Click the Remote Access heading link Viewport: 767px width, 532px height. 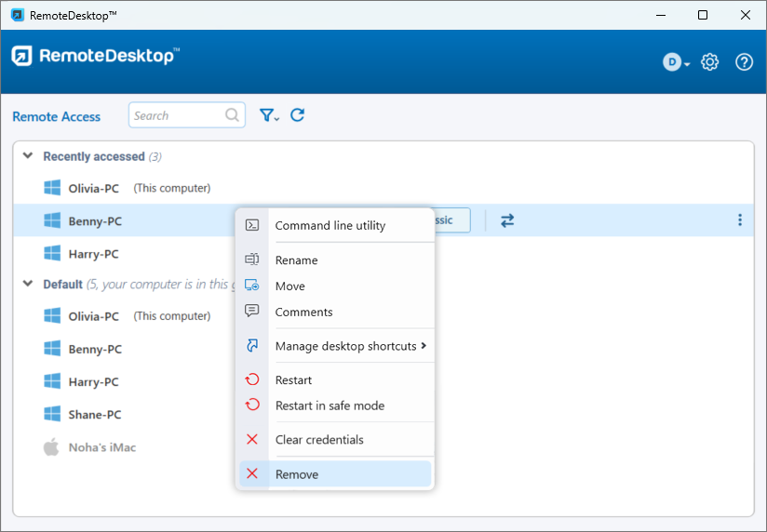[x=57, y=116]
